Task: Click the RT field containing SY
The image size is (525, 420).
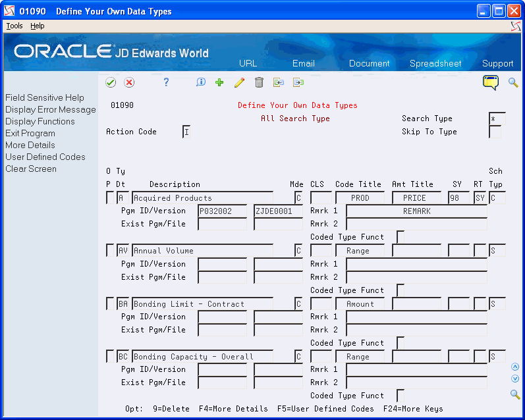Action: point(480,197)
